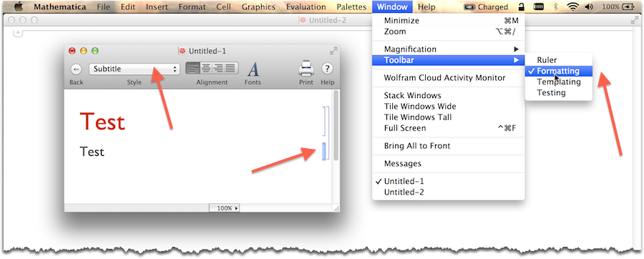Open the Subtitle style dropdown
The image size is (644, 259).
(135, 69)
